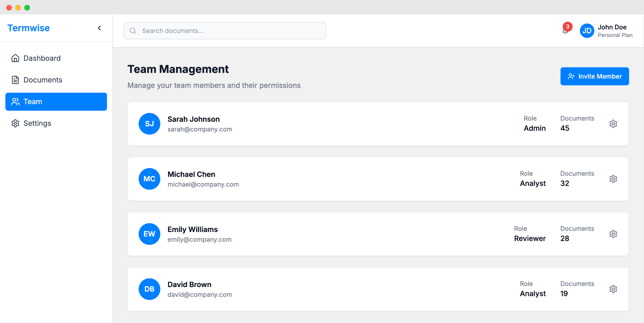Select the name Sarah Johnson
The width and height of the screenshot is (644, 323).
pos(194,119)
